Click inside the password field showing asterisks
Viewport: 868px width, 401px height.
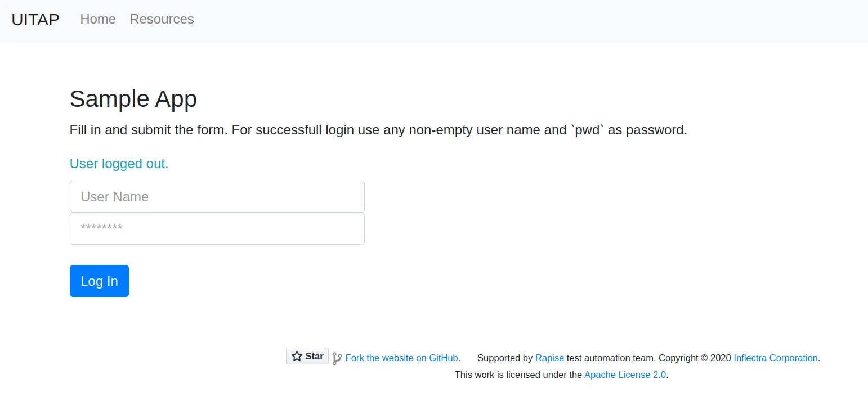tap(217, 228)
